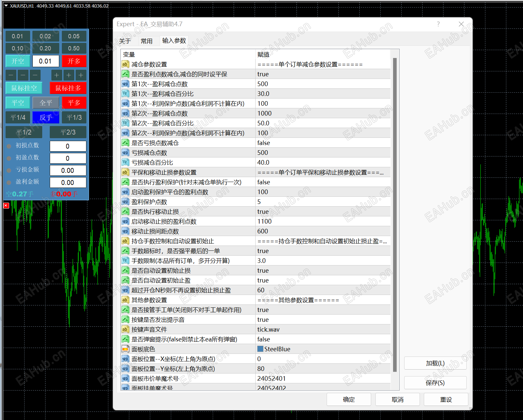Click the integer icon for 亏损减仓点数
This screenshot has height=420, width=523.
(x=125, y=153)
